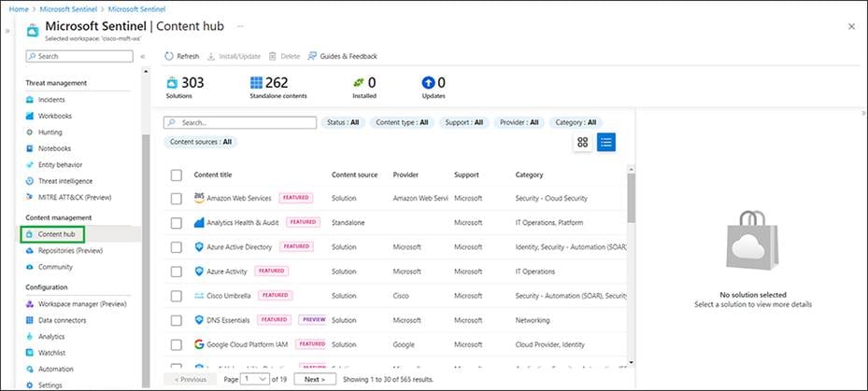
Task: Open Incidents in the sidebar
Action: tap(51, 100)
